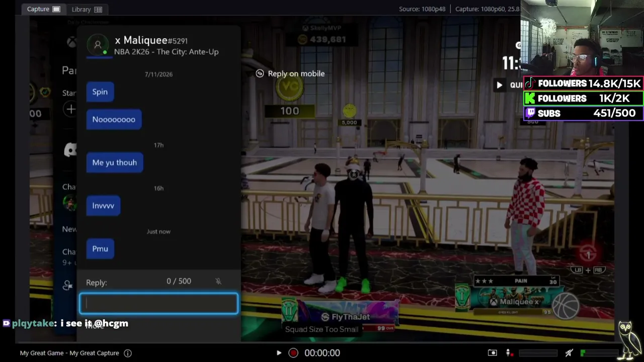The height and width of the screenshot is (362, 644).
Task: Click the 'NBA 2K26 - The City: Ante-Up' status
Action: point(166,52)
